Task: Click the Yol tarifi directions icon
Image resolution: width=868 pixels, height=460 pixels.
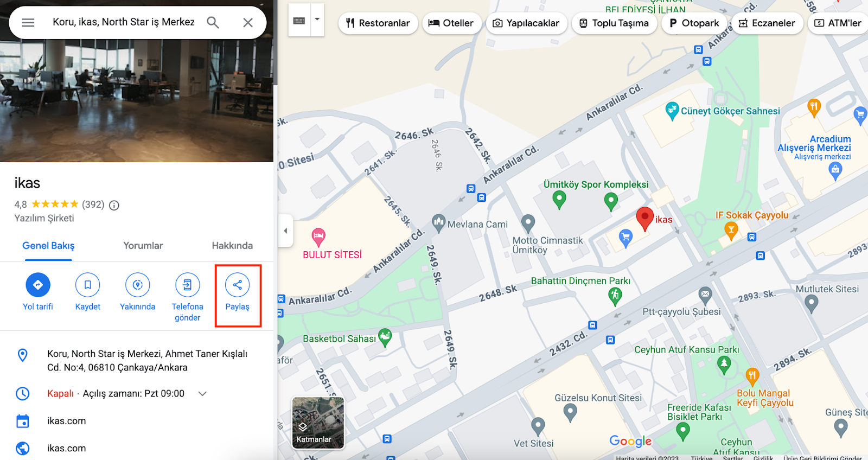Action: (x=38, y=285)
